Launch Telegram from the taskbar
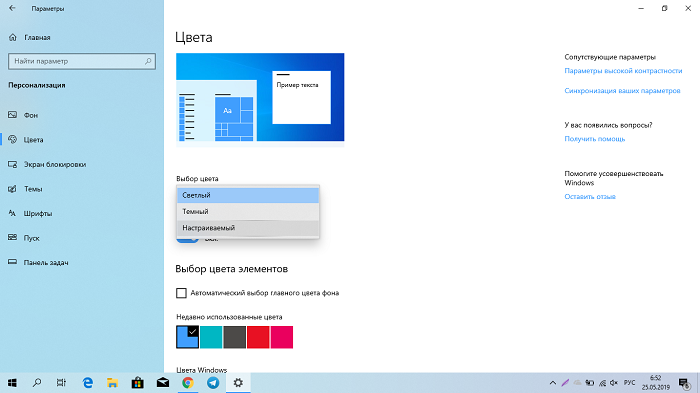The height and width of the screenshot is (393, 700). click(x=213, y=383)
